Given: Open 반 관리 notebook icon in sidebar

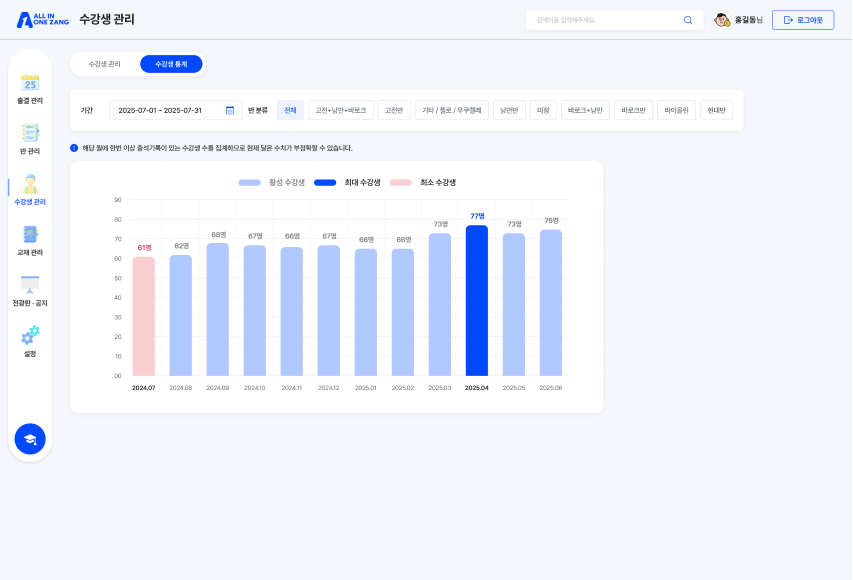Looking at the screenshot, I should coord(30,133).
